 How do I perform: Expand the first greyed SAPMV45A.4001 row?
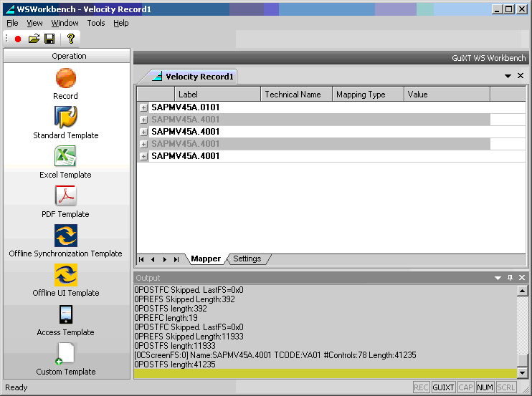coord(144,120)
